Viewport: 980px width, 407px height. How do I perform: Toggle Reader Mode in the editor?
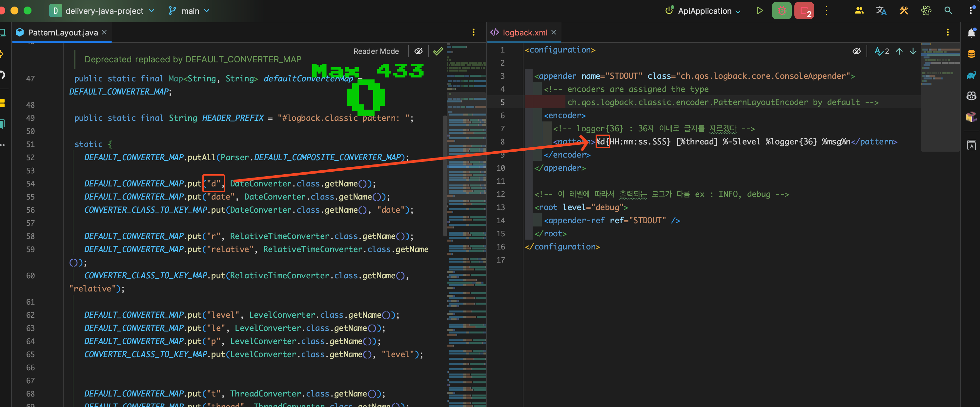(x=376, y=51)
